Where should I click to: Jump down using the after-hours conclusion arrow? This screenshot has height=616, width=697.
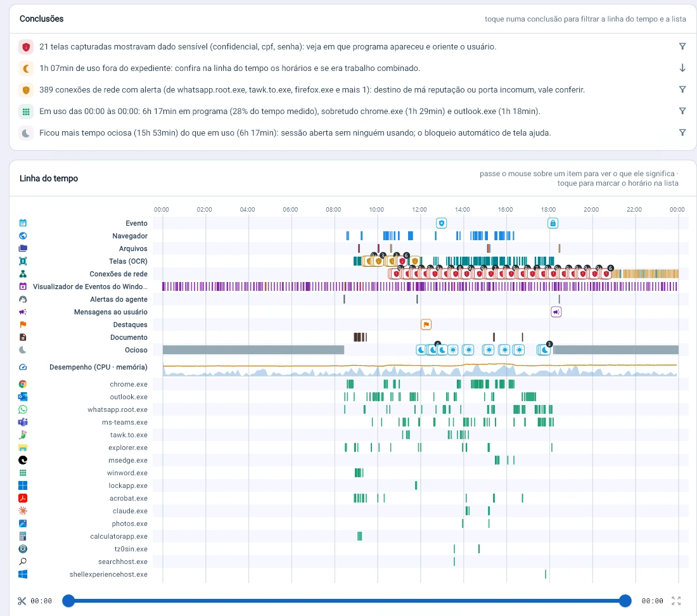(682, 68)
